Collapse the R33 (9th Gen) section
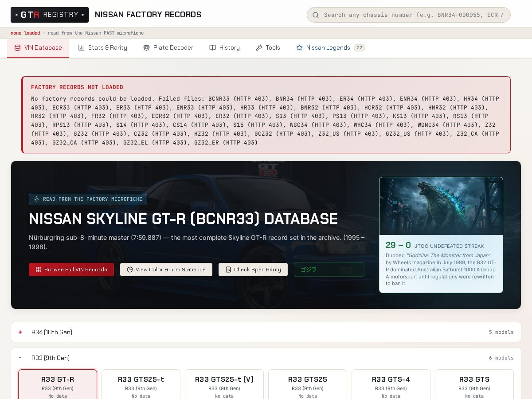Screen dimensions: 532x399 click(266, 358)
